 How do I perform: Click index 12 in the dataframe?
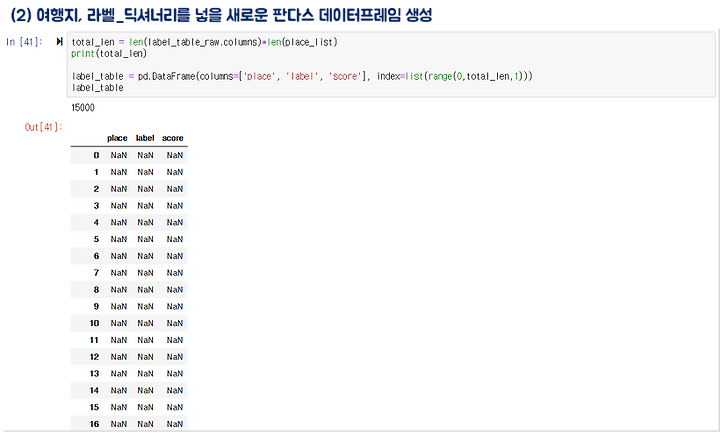coord(95,357)
